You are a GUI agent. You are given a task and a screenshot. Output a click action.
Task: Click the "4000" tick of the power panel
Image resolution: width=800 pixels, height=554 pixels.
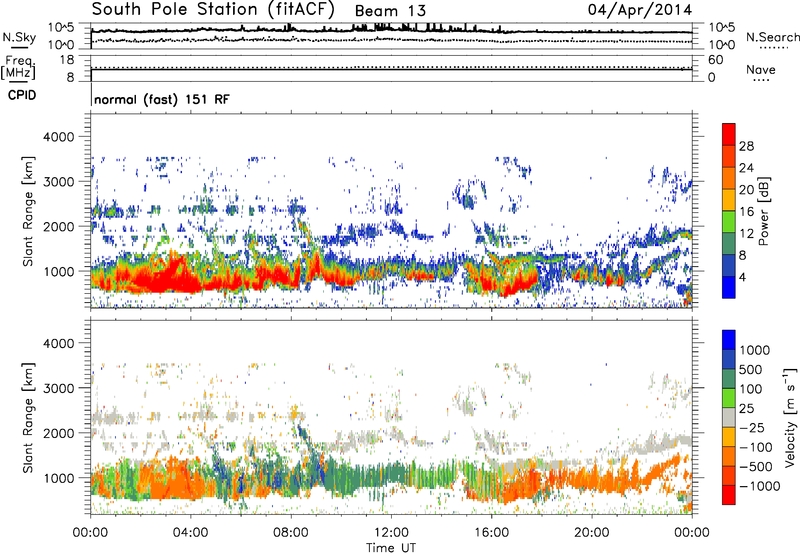click(58, 137)
